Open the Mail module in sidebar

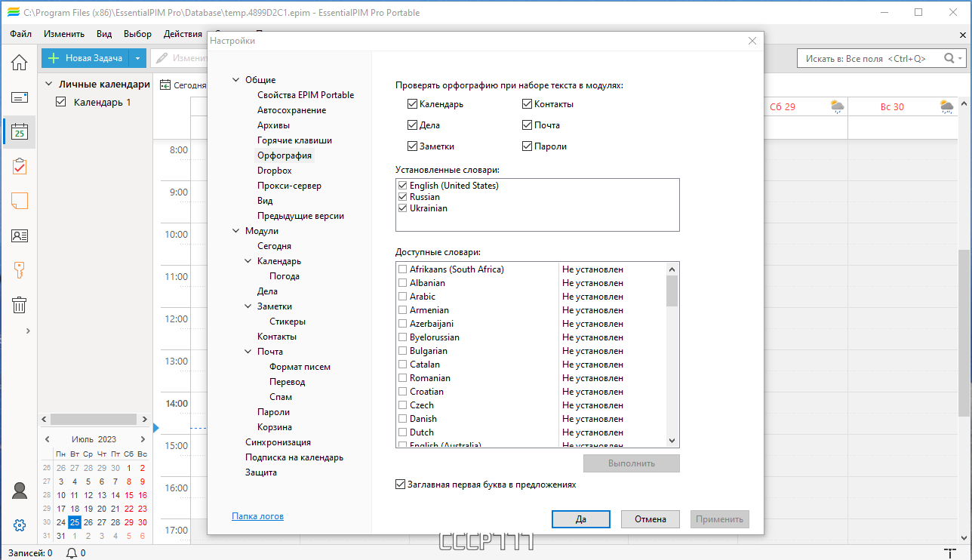click(19, 97)
